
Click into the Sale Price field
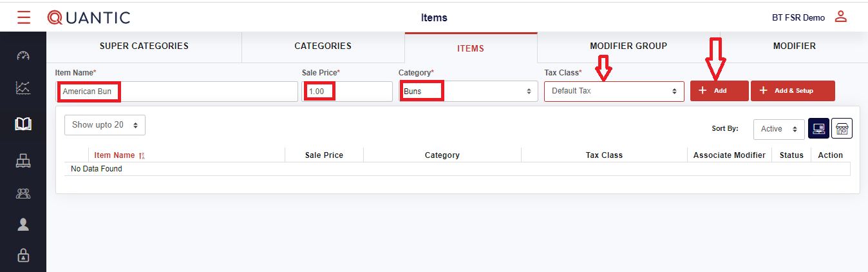pyautogui.click(x=347, y=92)
